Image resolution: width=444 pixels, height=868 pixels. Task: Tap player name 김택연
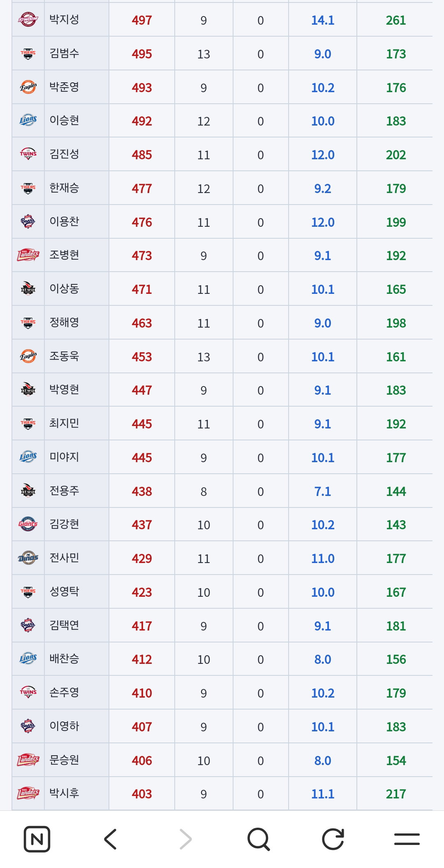tap(64, 625)
